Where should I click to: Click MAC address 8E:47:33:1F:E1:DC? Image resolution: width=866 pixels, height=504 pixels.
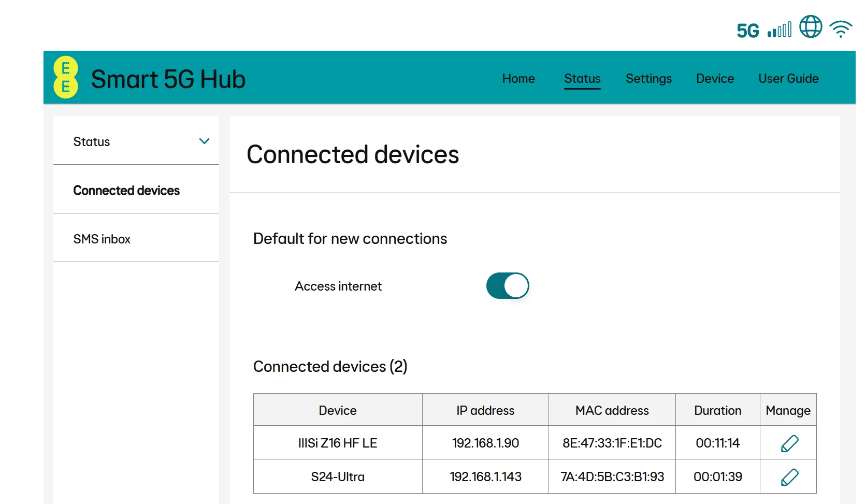click(x=612, y=443)
